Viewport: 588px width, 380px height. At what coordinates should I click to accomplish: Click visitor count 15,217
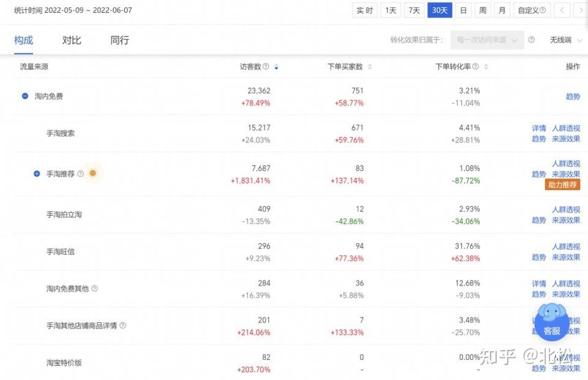tap(258, 128)
